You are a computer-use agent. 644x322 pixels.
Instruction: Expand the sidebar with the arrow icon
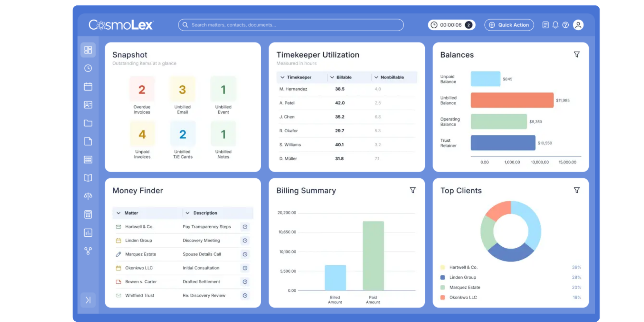88,300
